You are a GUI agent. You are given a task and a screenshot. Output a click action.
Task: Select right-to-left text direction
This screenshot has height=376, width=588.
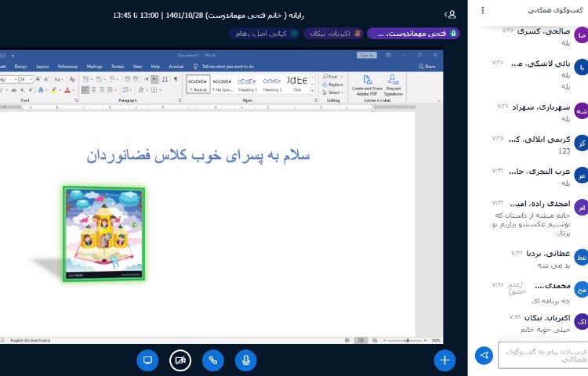154,79
